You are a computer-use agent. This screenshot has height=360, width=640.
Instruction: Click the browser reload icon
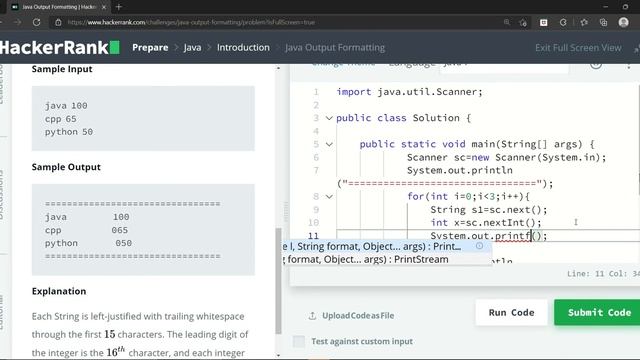[36, 22]
